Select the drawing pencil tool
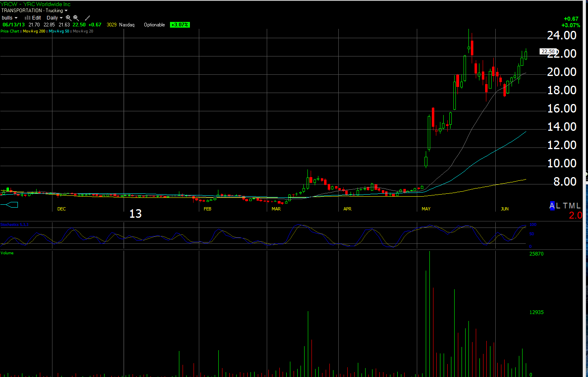588x377 pixels. (x=87, y=18)
